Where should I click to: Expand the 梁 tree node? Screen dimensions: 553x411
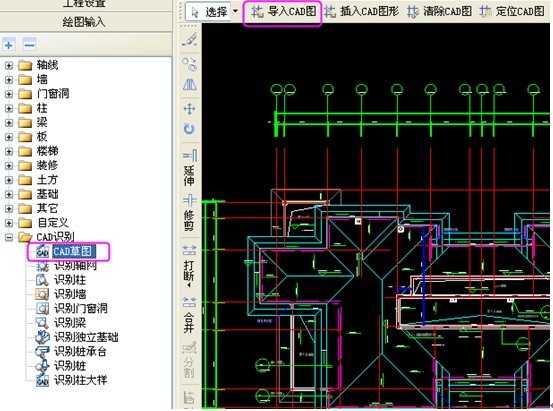[9, 123]
